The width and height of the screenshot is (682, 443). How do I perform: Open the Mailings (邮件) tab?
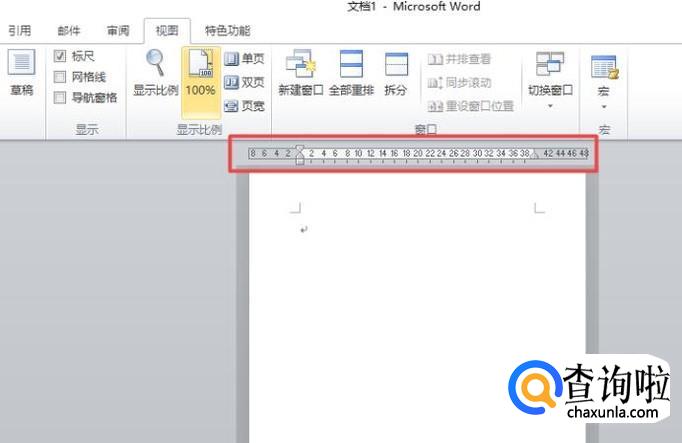69,30
